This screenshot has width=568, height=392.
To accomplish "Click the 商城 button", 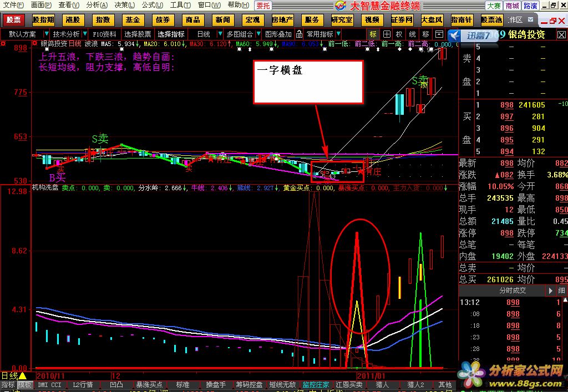I will [512, 6].
